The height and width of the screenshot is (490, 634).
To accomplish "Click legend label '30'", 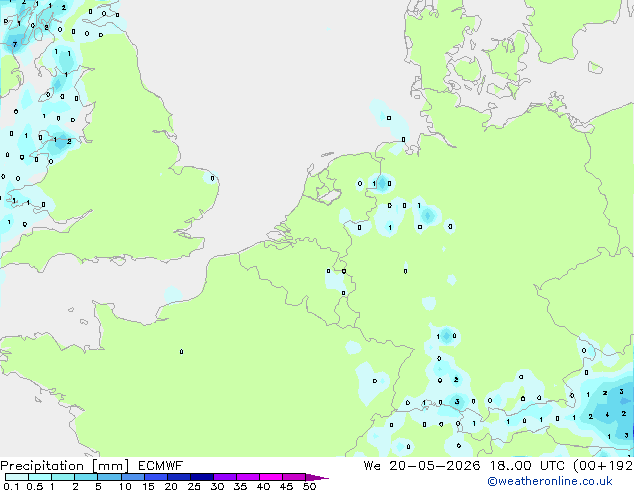I will tap(217, 486).
